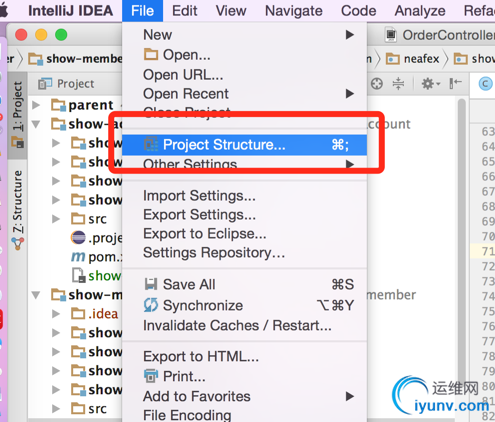Expand the .idea folder arrow
495x422 pixels.
point(56,314)
